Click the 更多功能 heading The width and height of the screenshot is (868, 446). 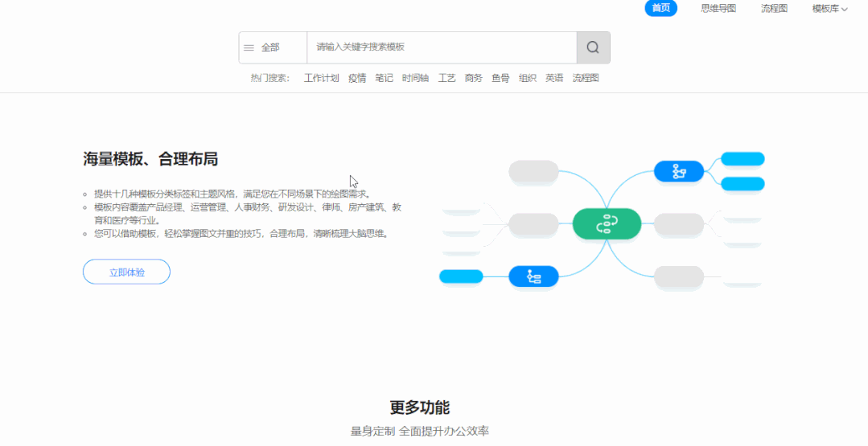tap(420, 408)
